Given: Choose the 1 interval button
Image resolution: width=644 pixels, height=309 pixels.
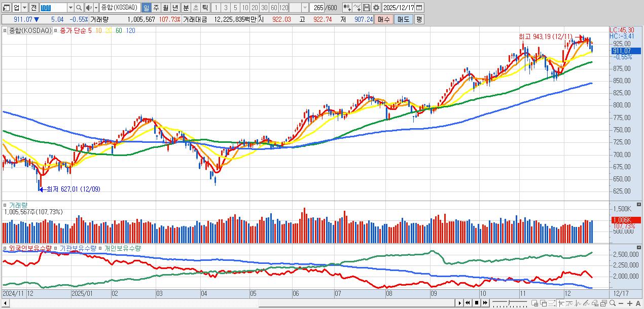Looking at the screenshot, I should pos(216,8).
